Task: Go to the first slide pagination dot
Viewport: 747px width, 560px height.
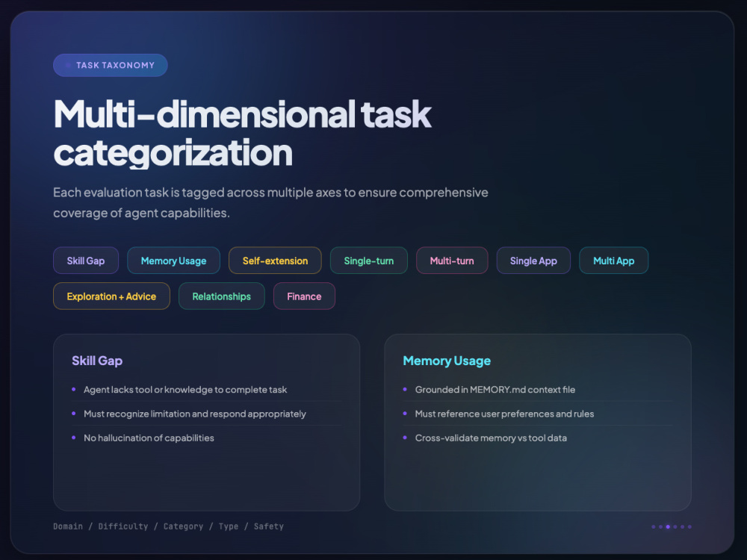Action: pyautogui.click(x=653, y=526)
